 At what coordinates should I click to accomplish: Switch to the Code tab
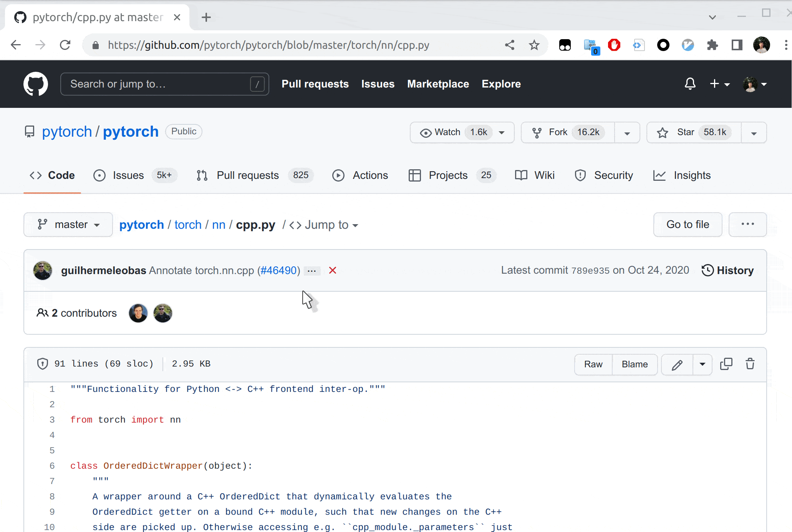[52, 175]
